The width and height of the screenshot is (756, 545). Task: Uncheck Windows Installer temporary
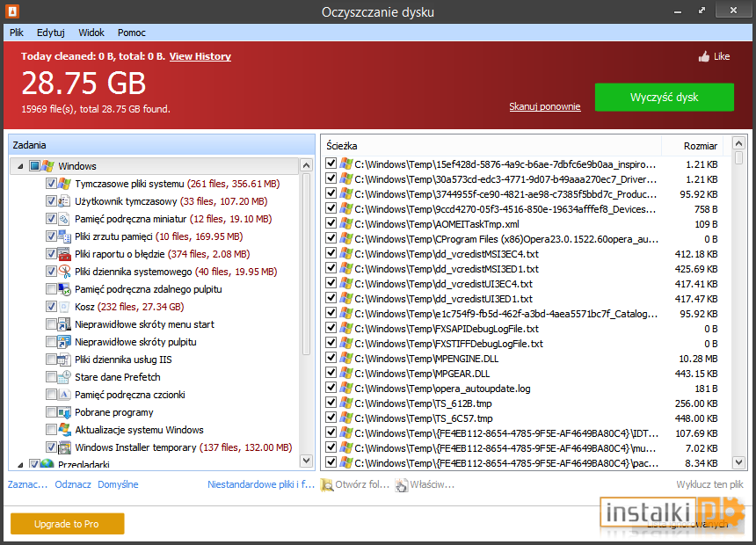pyautogui.click(x=51, y=447)
